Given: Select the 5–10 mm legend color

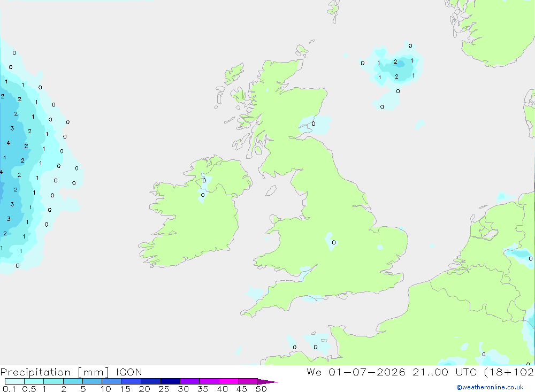Looking at the screenshot, I should click(x=93, y=381).
